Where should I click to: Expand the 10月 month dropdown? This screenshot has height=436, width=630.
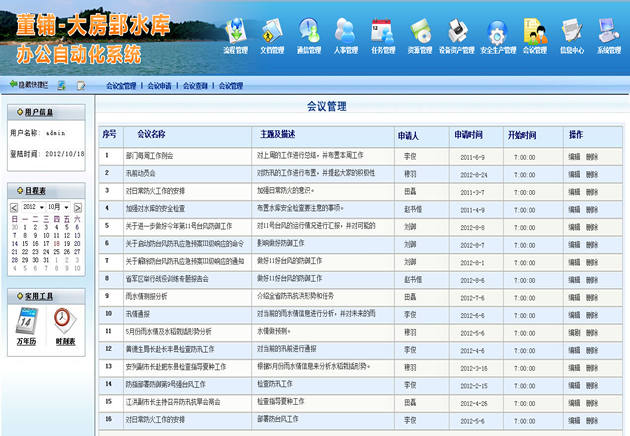pos(56,207)
